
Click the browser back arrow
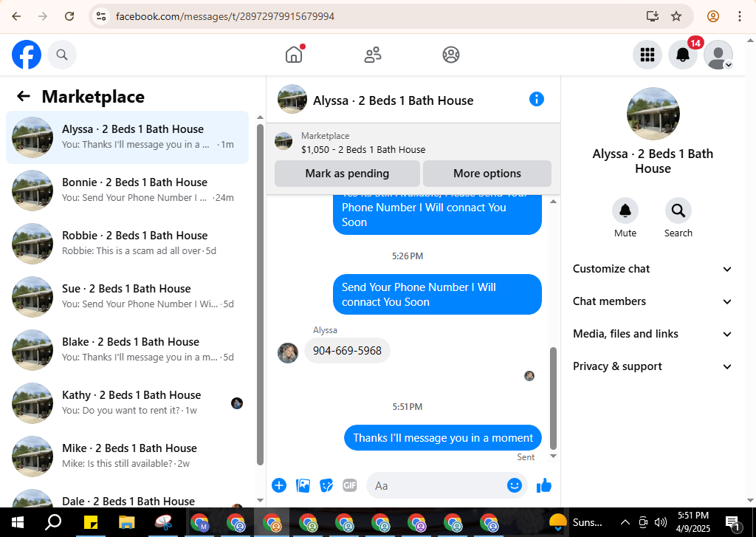16,16
